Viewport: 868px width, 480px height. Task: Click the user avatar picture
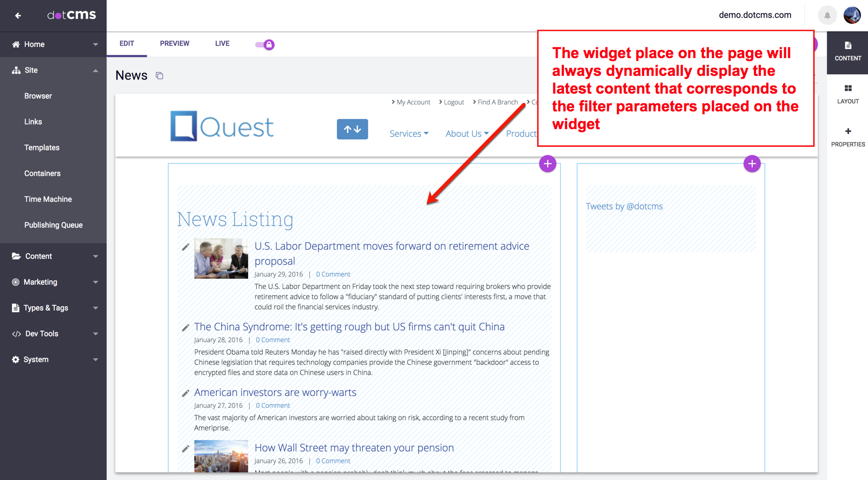click(852, 15)
